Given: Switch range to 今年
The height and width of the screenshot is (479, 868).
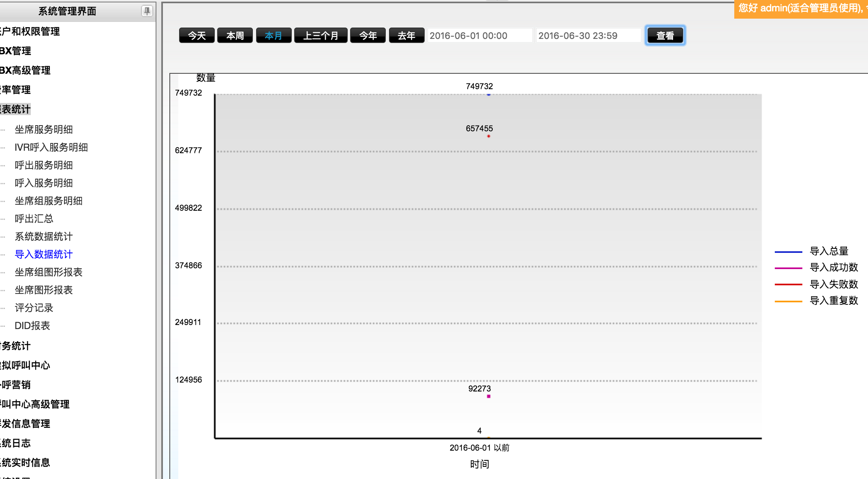Looking at the screenshot, I should pos(368,36).
